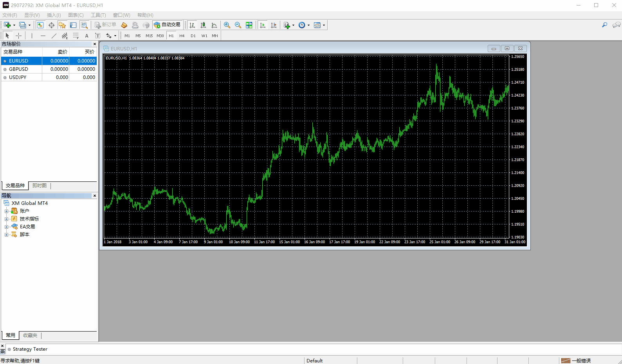This screenshot has height=364, width=622.
Task: Open the periodicity clock dropdown arrow
Action: click(x=308, y=25)
